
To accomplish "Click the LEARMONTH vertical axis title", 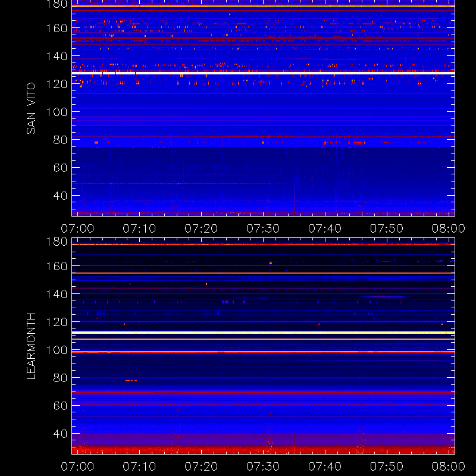I will 31,346.
